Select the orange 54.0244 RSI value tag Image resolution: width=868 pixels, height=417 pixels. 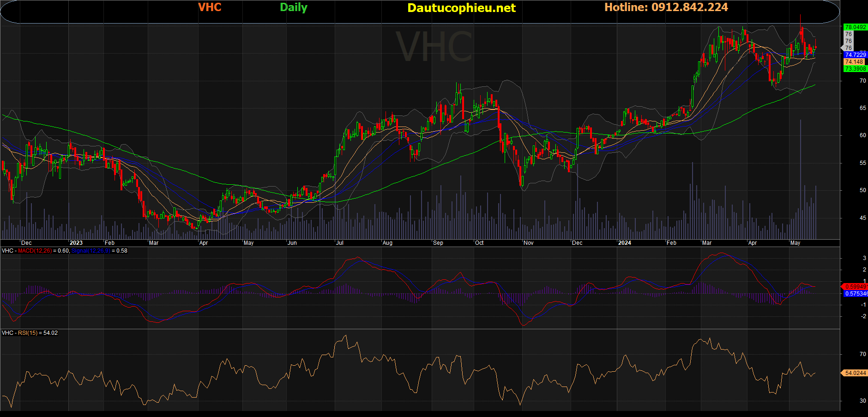[855, 373]
